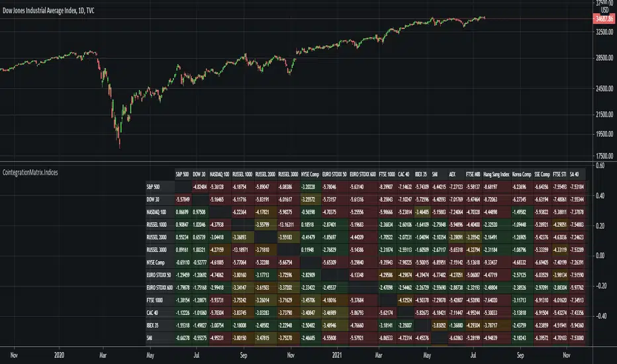
Task: Click the cell value -5.94360
Action: click(577, 326)
